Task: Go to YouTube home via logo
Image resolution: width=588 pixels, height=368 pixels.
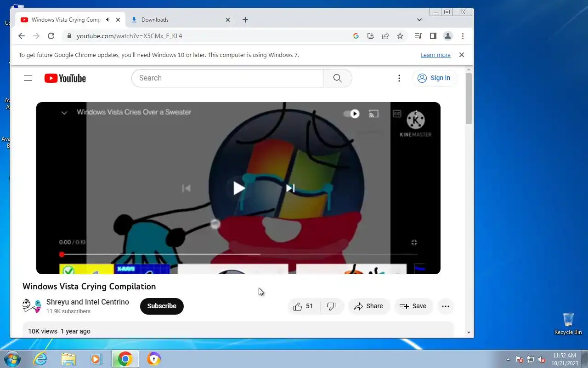Action: tap(65, 78)
